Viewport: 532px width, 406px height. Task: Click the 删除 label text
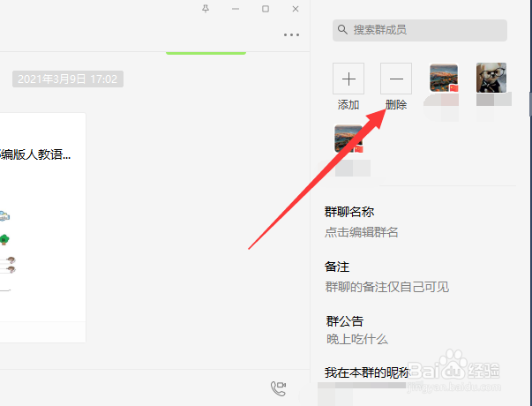pos(396,104)
